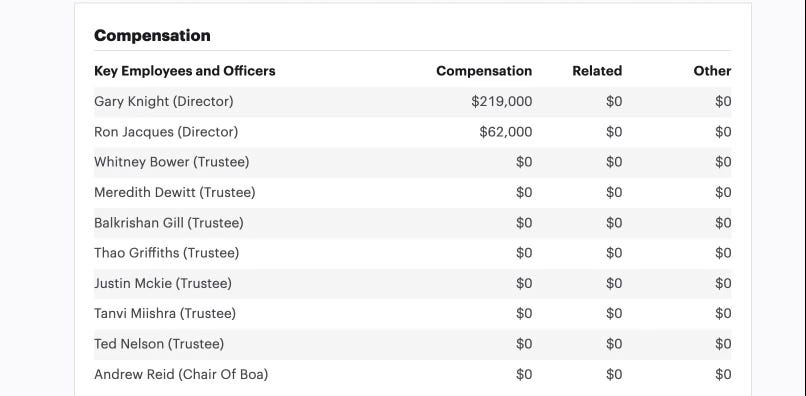
Task: Click Tanvi Miishra (Trustee) entry
Action: (164, 313)
